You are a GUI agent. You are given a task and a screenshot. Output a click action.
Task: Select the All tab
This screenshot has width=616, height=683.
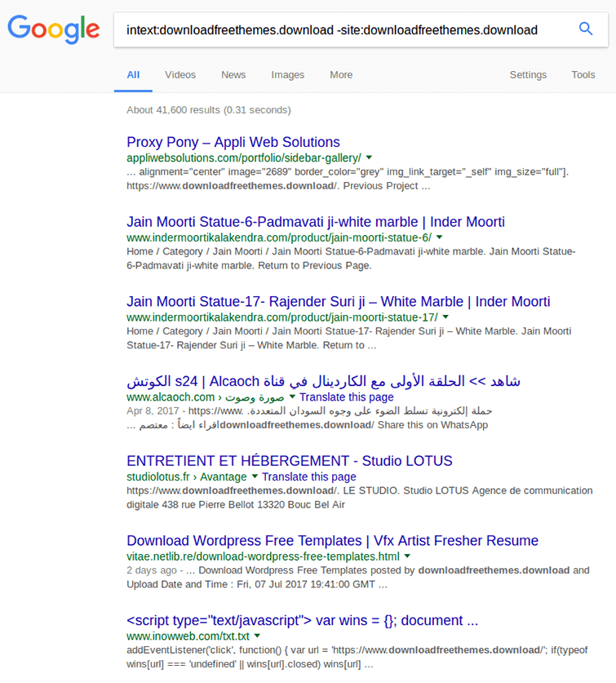(133, 75)
